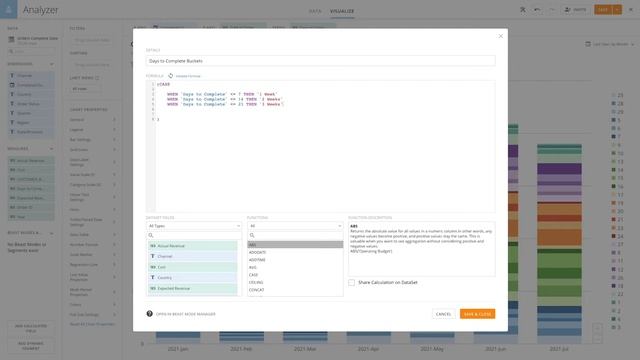Click the Add Dynamic Segment button
This screenshot has height=360, width=640.
[x=31, y=346]
